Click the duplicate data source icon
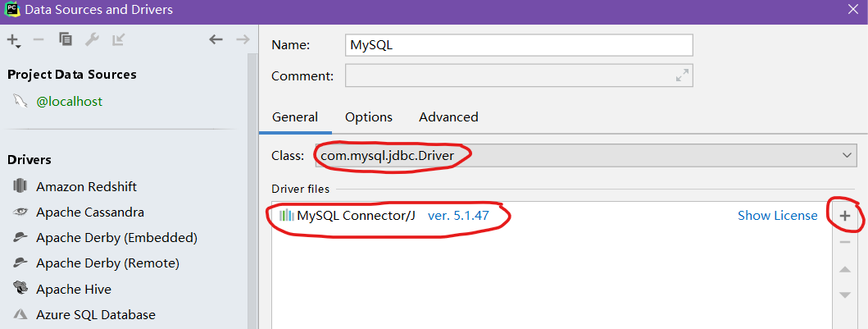 [66, 39]
